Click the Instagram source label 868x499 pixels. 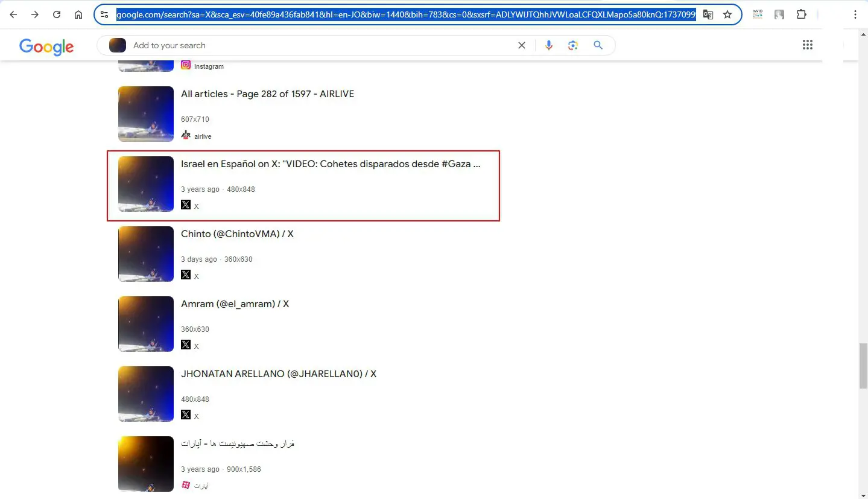(x=209, y=66)
